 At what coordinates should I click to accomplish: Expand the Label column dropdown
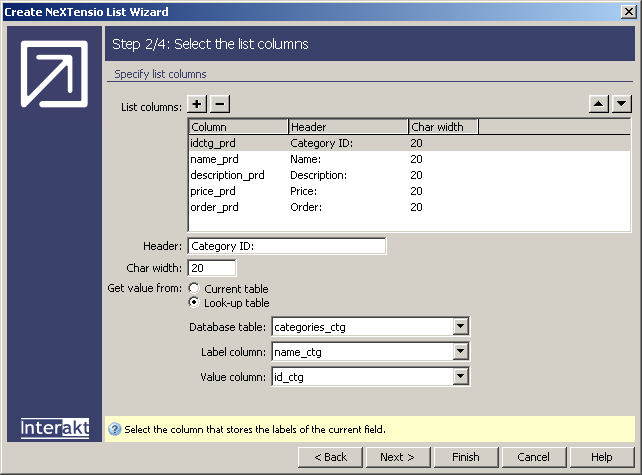pyautogui.click(x=460, y=352)
